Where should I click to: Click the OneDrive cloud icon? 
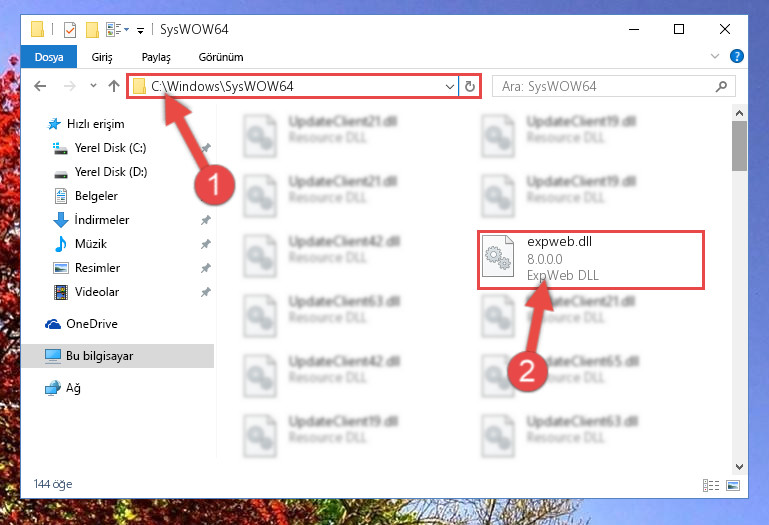coord(52,324)
